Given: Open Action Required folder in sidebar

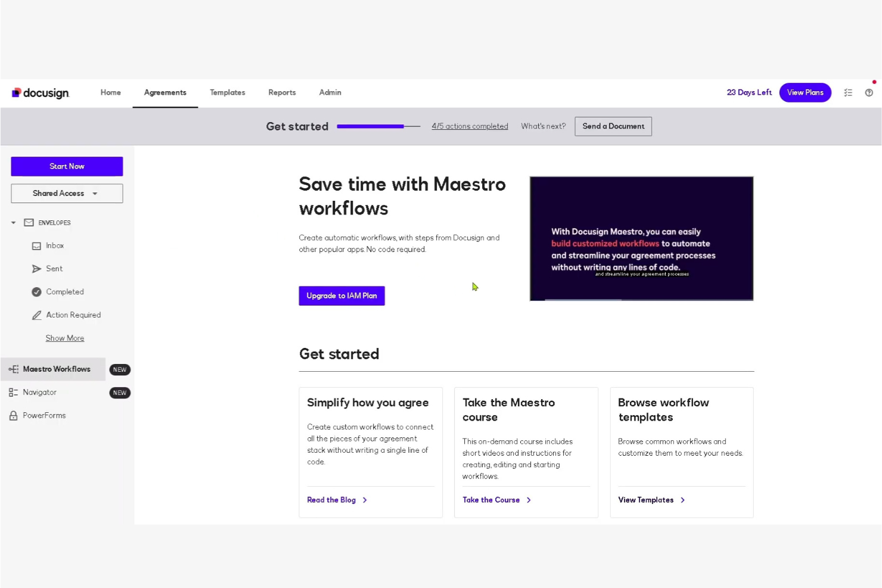Looking at the screenshot, I should pos(73,315).
